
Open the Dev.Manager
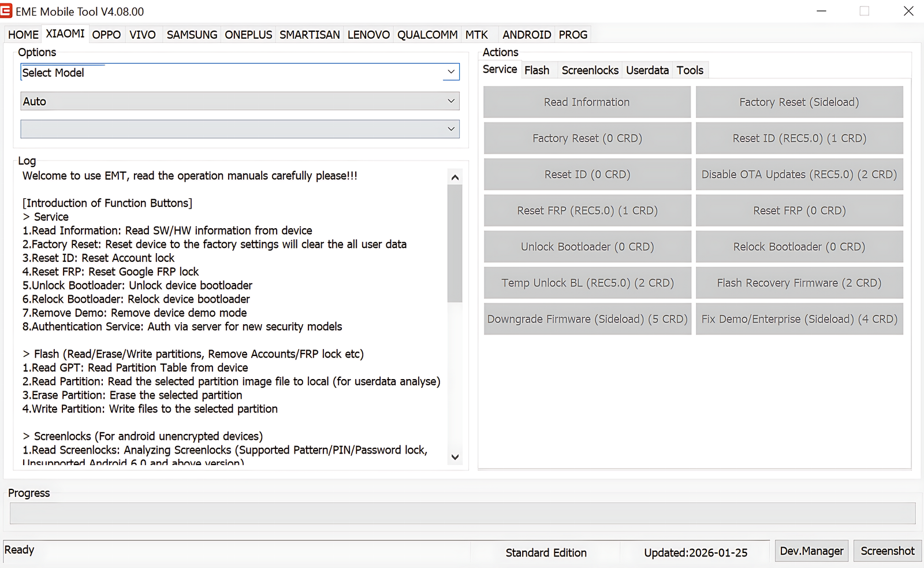pyautogui.click(x=811, y=550)
